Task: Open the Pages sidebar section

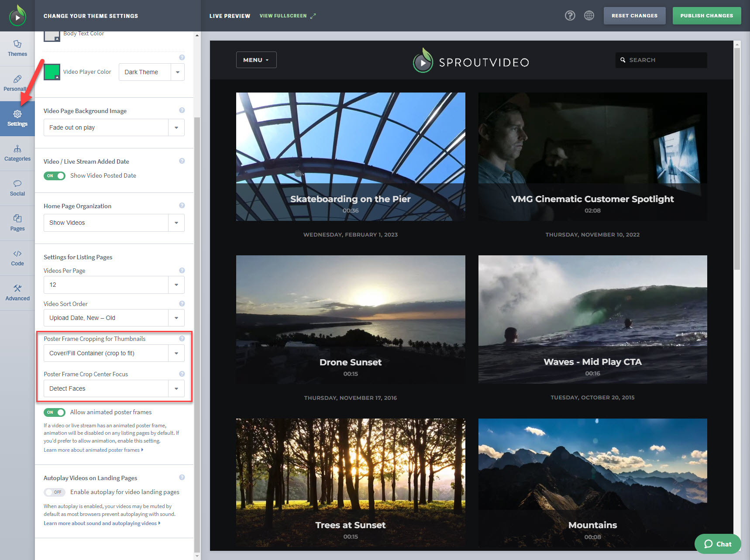Action: [x=17, y=223]
